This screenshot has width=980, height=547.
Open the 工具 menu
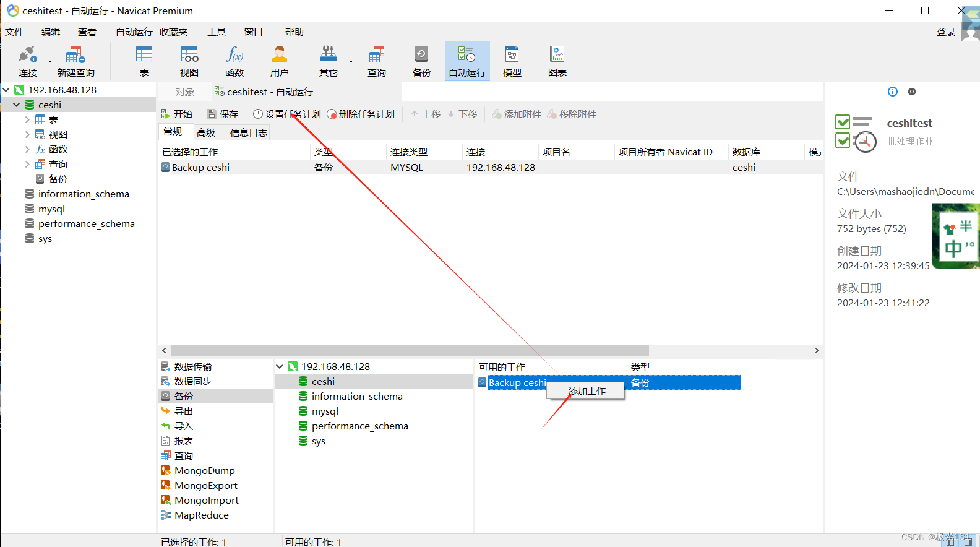point(217,32)
